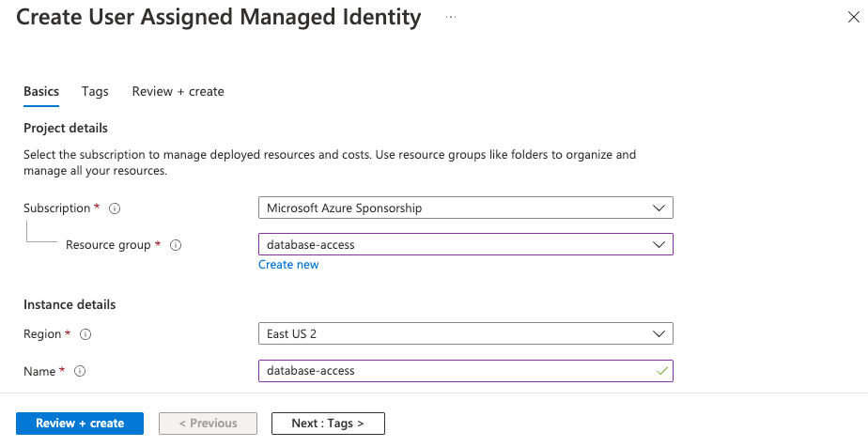Click the Next : Tags button
The width and height of the screenshot is (868, 447).
[x=328, y=424]
